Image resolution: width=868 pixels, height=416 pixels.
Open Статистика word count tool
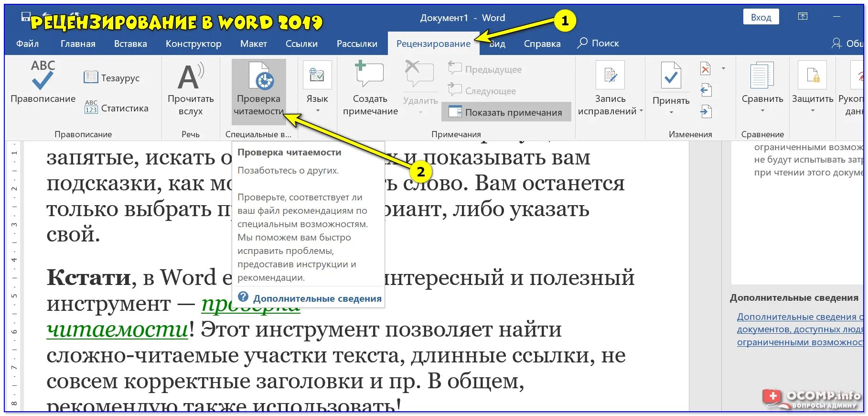(116, 108)
